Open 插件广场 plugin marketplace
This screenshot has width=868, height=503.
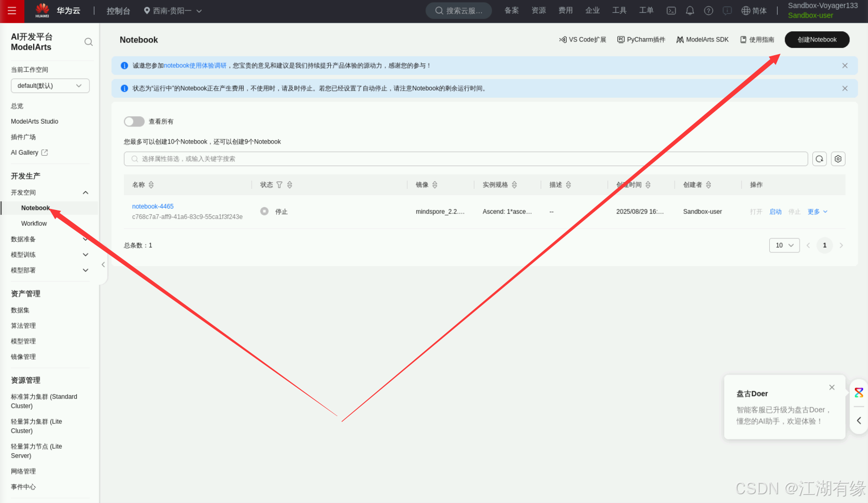(x=23, y=137)
